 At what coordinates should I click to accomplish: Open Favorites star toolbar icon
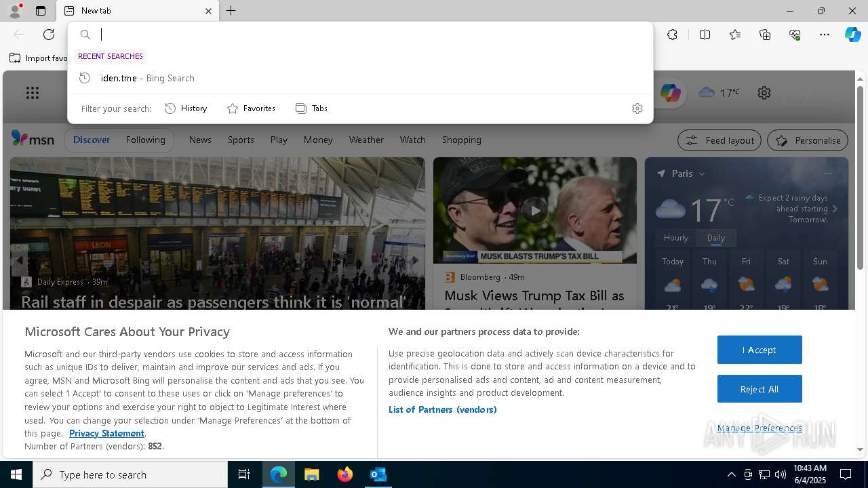[x=735, y=35]
